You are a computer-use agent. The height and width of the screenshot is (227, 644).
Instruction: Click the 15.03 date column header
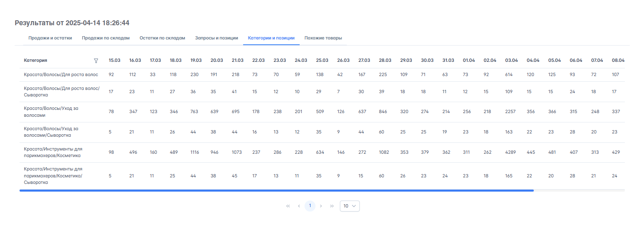point(114,61)
